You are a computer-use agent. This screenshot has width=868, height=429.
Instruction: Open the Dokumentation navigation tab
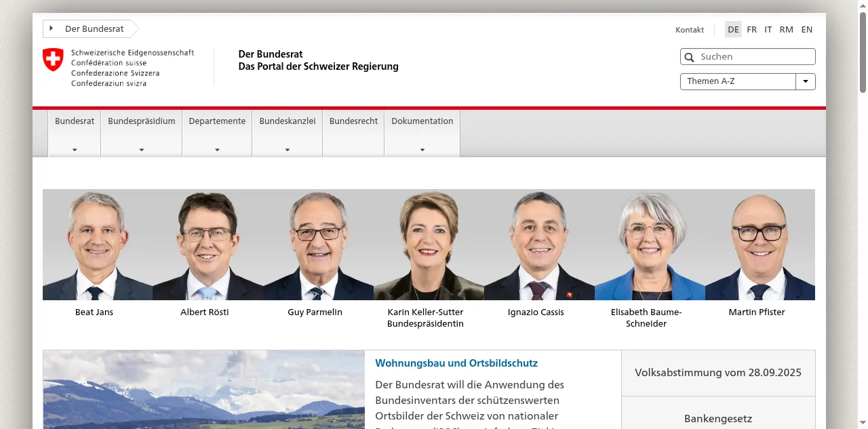pyautogui.click(x=422, y=134)
